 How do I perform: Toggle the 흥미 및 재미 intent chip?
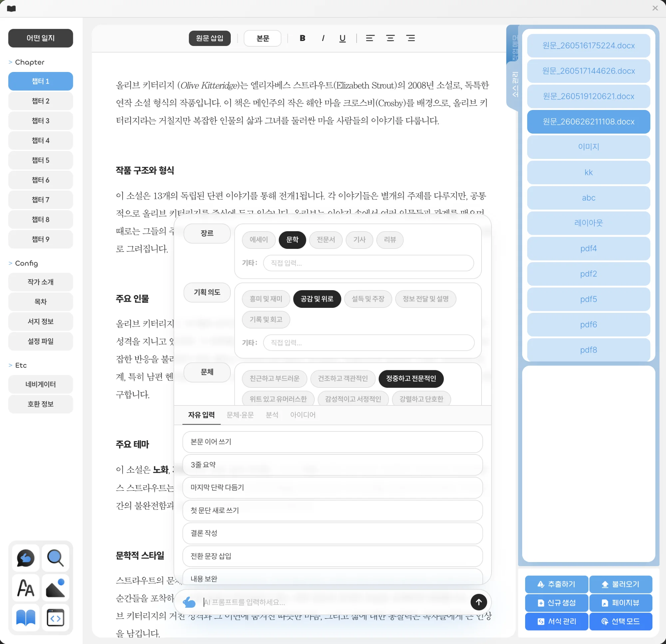click(266, 299)
